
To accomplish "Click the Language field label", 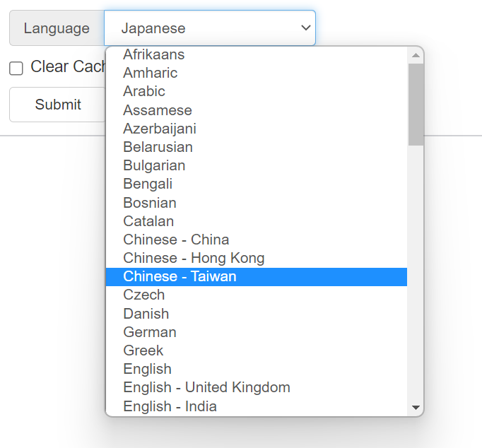I will coord(57,28).
